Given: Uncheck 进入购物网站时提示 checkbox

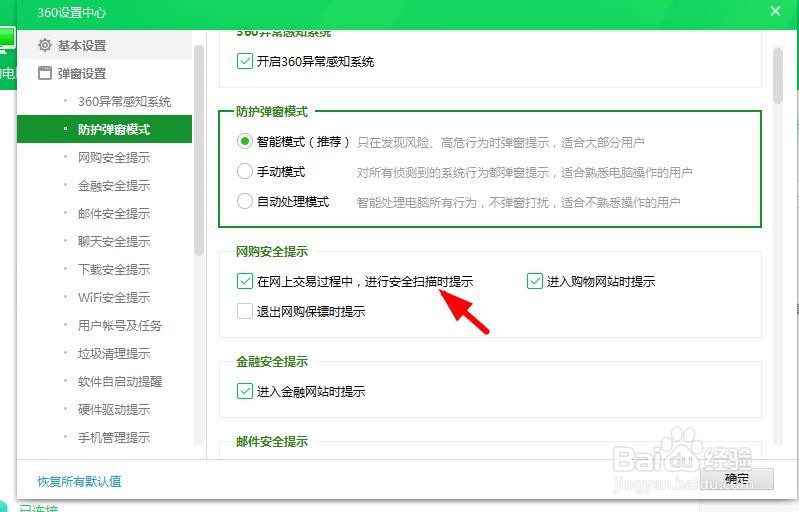Looking at the screenshot, I should click(535, 281).
